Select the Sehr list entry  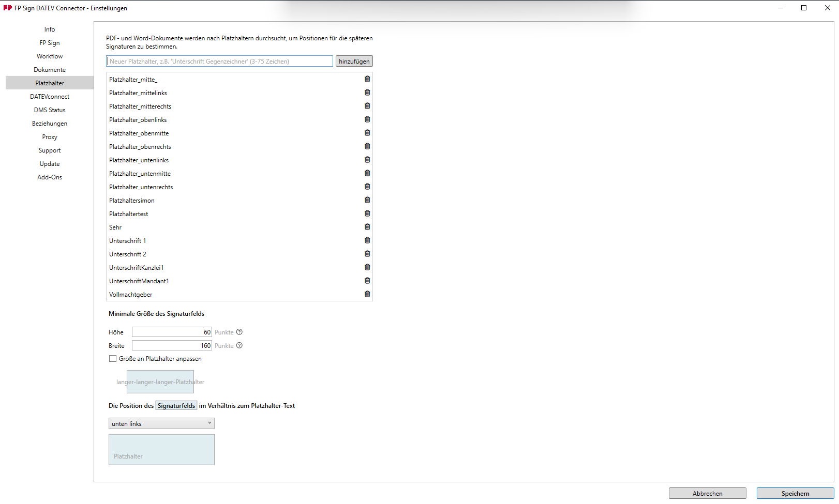tap(239, 227)
